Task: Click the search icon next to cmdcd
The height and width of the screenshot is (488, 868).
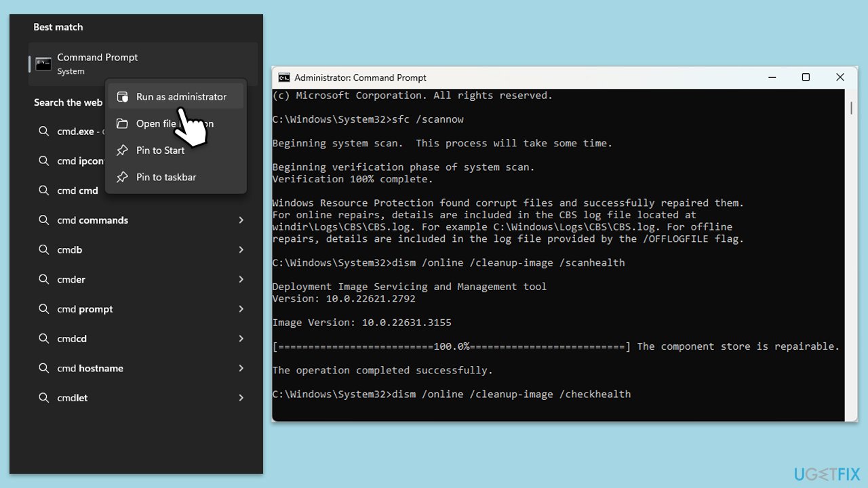Action: click(x=44, y=339)
